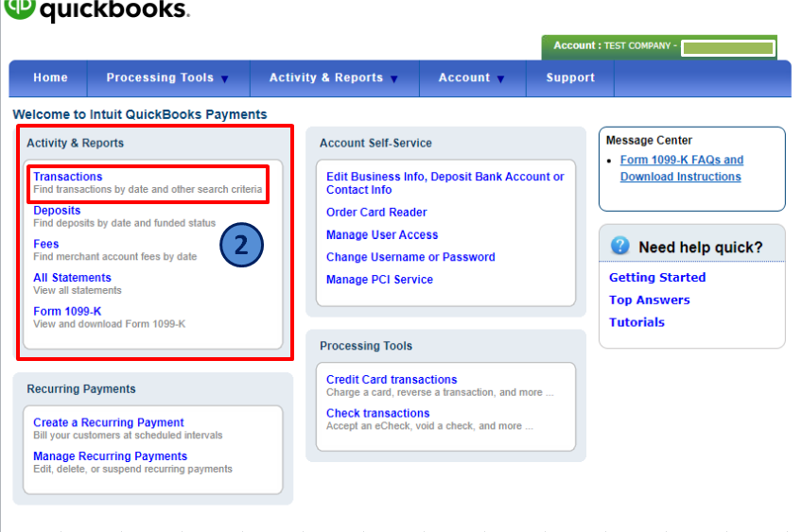Click the 'Processing Tools' panel heading
The image size is (802, 532).
click(x=366, y=346)
